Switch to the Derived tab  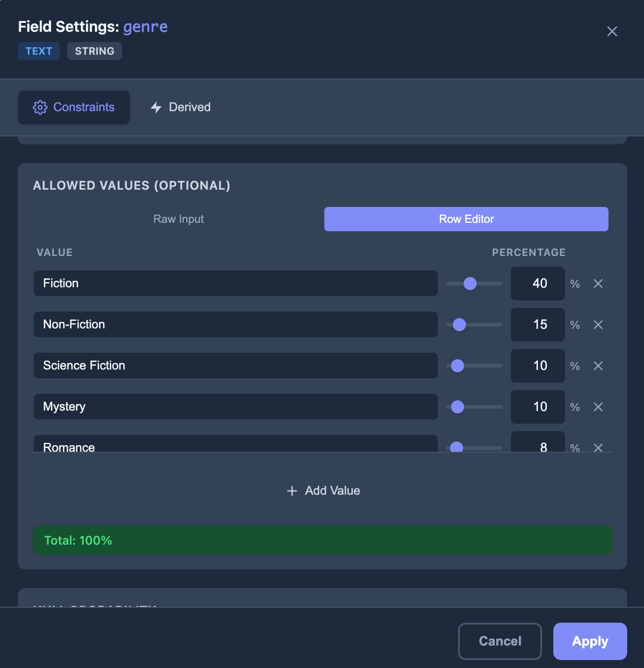pos(180,107)
